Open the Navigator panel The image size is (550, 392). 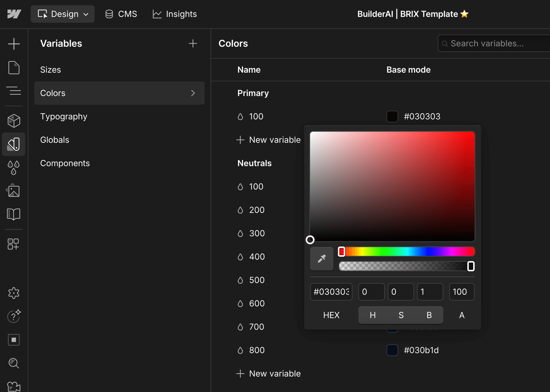(14, 91)
